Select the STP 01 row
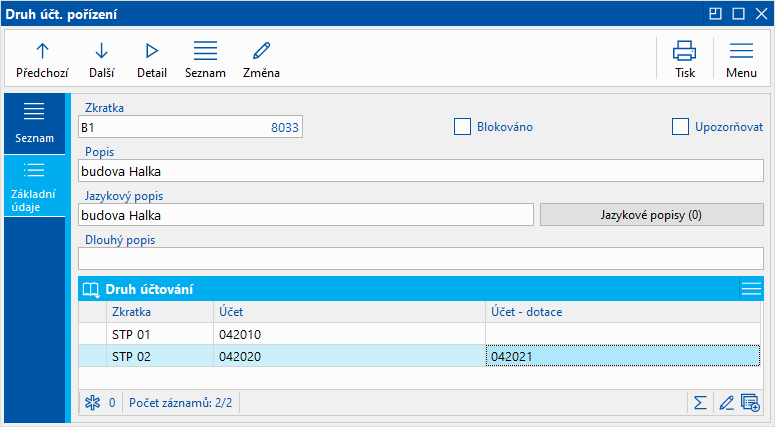Screen dimensions: 775x427 tap(419, 334)
